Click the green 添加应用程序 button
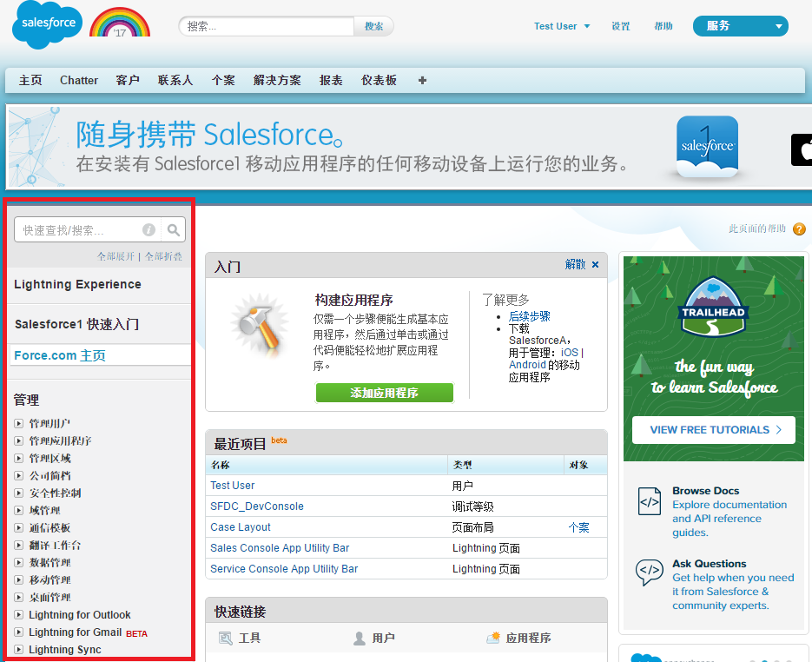The width and height of the screenshot is (812, 662). click(x=384, y=393)
